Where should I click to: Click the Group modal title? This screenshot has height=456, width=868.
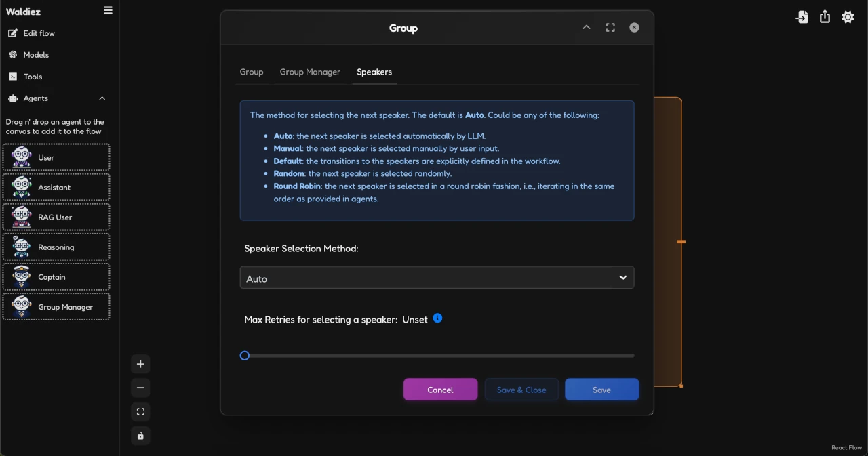(403, 28)
